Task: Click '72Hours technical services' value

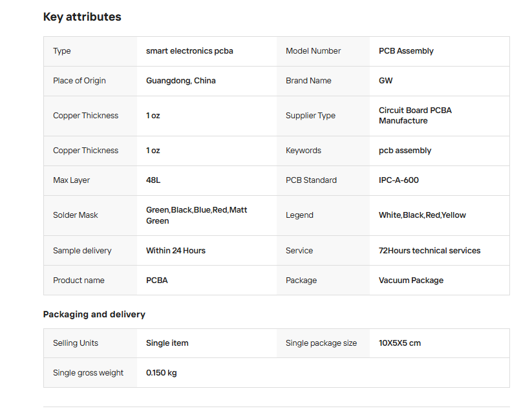Action: click(x=429, y=251)
